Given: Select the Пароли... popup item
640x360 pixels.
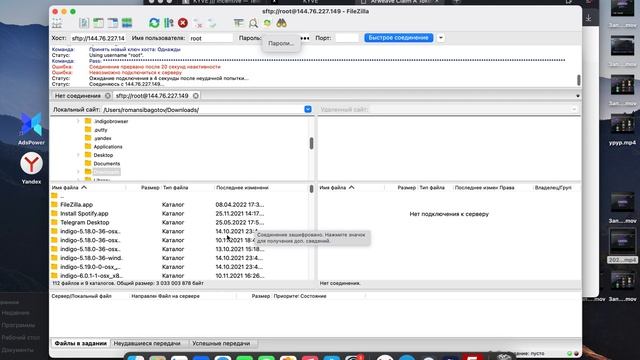Looking at the screenshot, I should coord(281,43).
